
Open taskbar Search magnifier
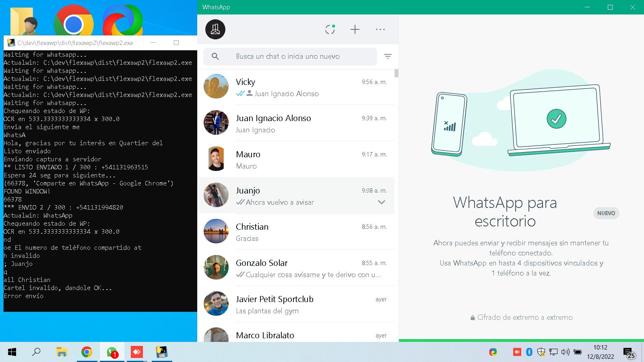[37, 352]
